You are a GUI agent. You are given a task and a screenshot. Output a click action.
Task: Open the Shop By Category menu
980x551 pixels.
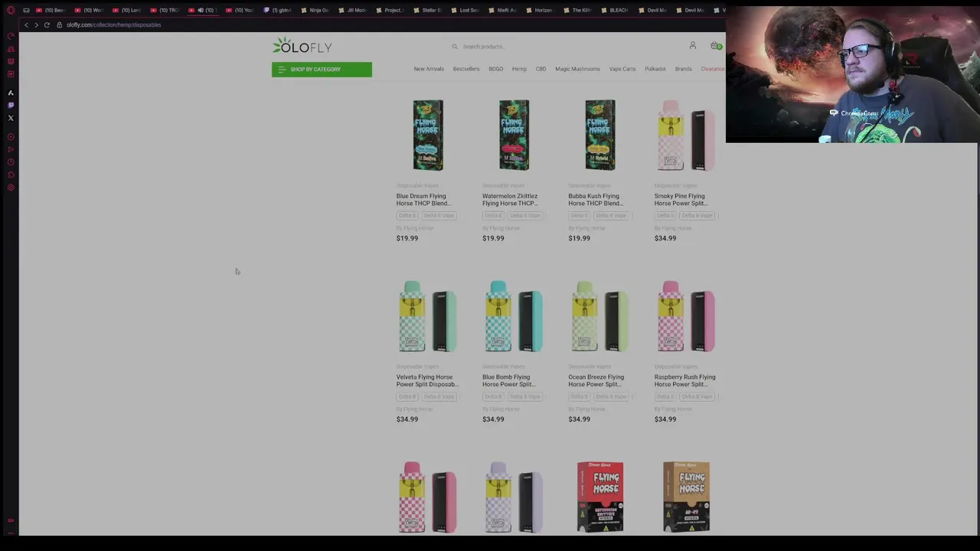pos(322,70)
